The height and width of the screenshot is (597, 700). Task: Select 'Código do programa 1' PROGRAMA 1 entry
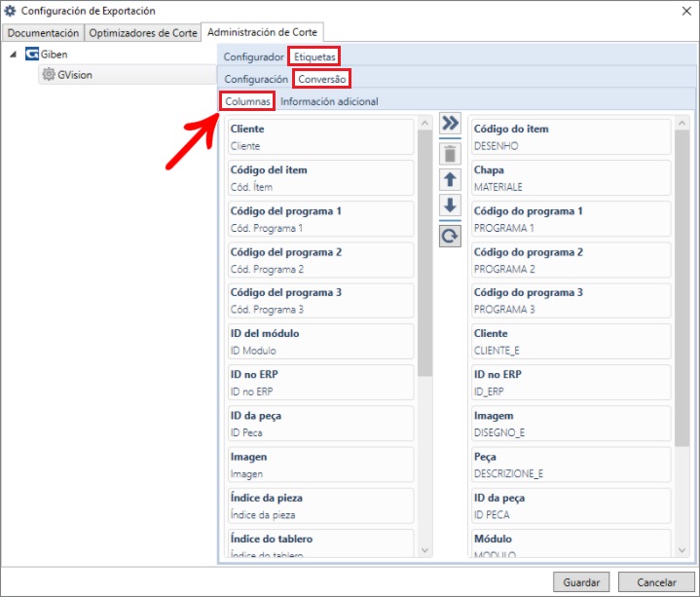click(571, 219)
